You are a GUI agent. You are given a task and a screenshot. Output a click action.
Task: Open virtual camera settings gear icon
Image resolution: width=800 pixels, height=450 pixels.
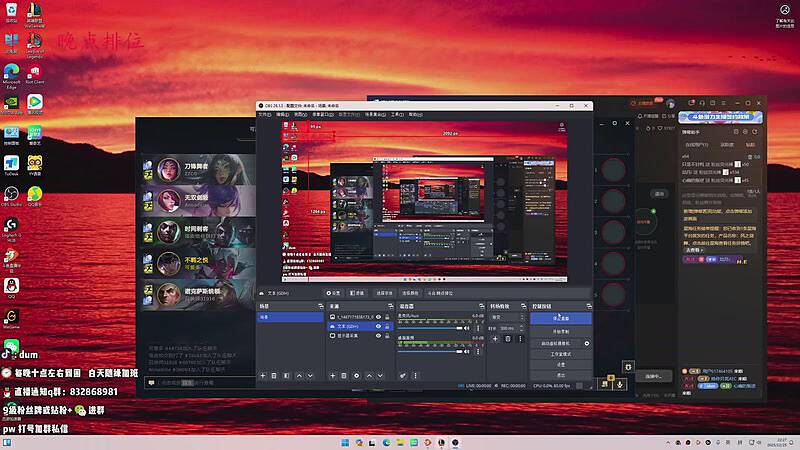587,343
